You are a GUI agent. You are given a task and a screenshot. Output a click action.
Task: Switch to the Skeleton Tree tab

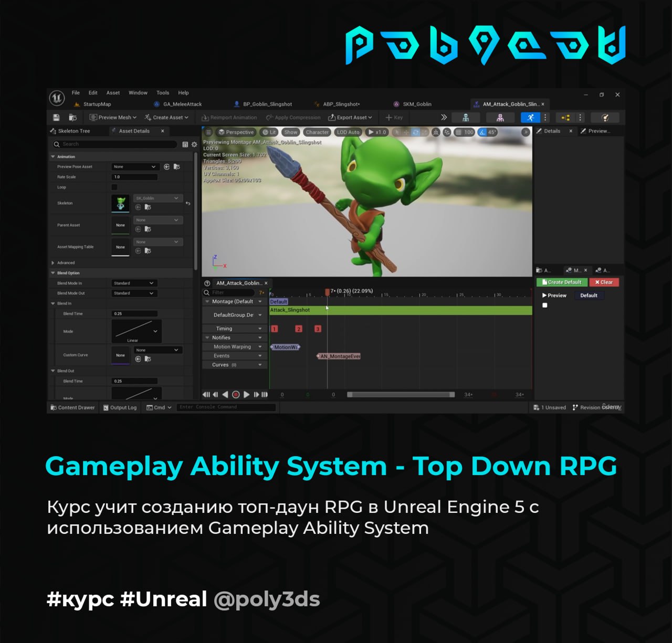point(70,131)
